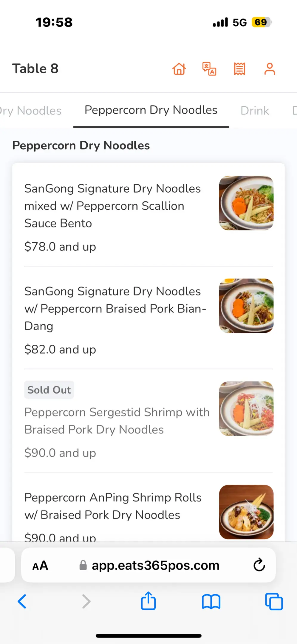Tap the app.eats365pos.com address field

155,565
